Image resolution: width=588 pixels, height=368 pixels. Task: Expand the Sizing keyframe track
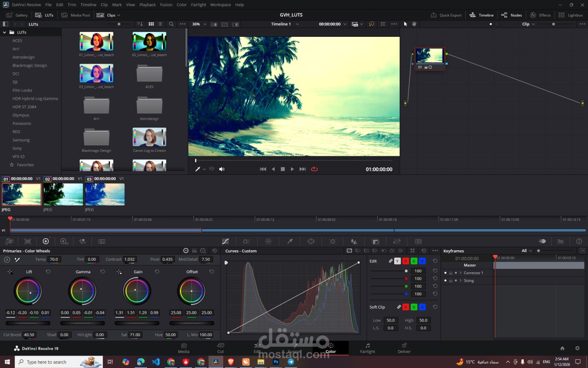click(x=460, y=281)
